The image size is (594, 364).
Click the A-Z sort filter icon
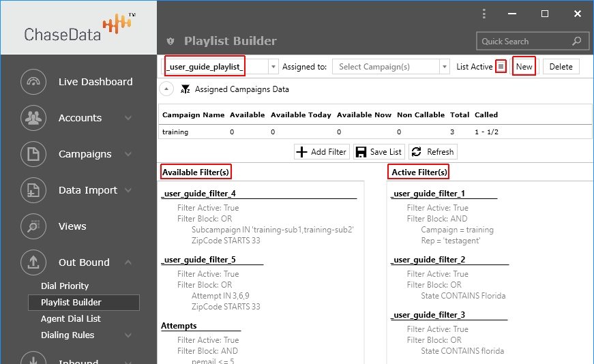(185, 89)
